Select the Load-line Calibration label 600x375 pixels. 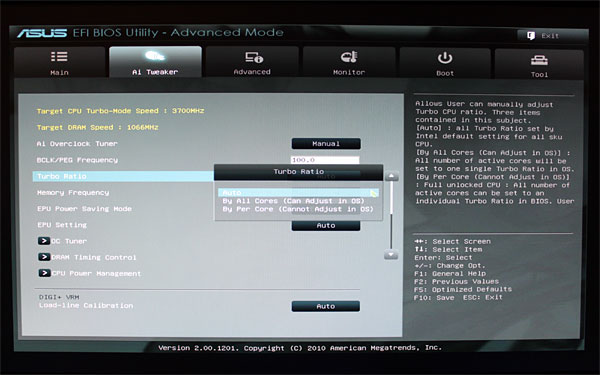[x=86, y=305]
